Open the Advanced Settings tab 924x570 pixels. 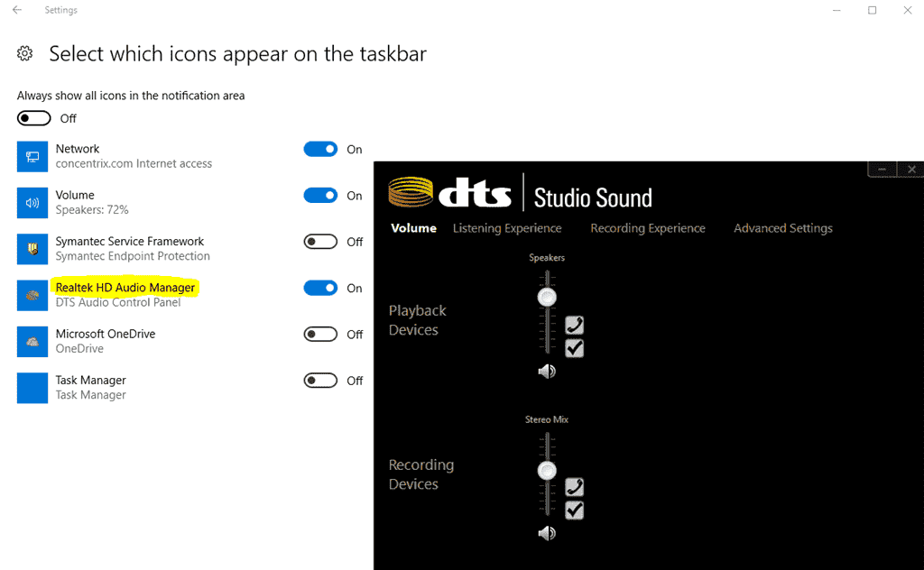[x=782, y=228]
